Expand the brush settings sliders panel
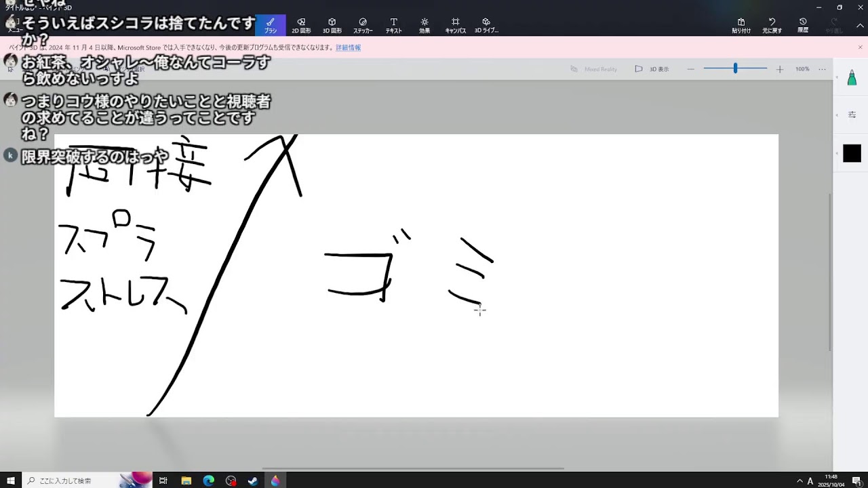The height and width of the screenshot is (488, 868). tap(852, 115)
